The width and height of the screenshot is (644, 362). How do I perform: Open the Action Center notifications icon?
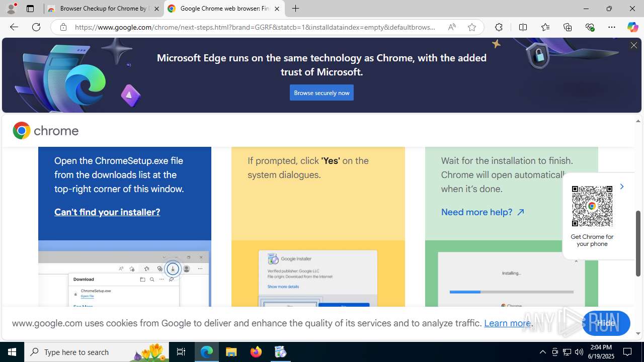tap(628, 352)
